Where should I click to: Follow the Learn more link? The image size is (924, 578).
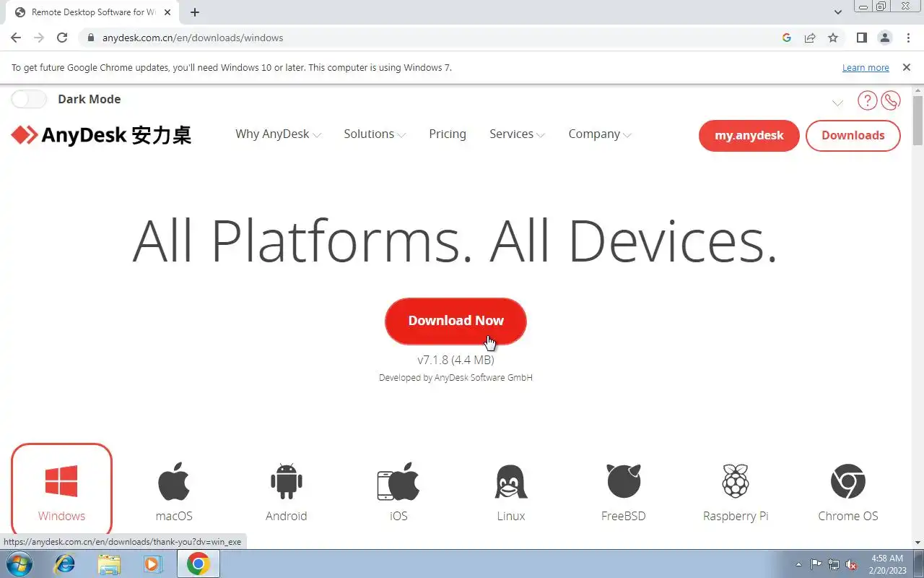[866, 67]
